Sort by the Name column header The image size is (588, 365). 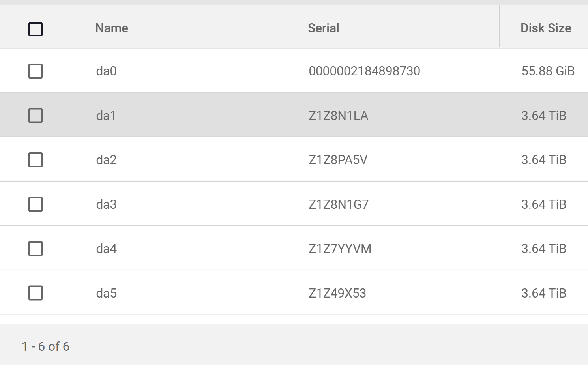tap(112, 28)
